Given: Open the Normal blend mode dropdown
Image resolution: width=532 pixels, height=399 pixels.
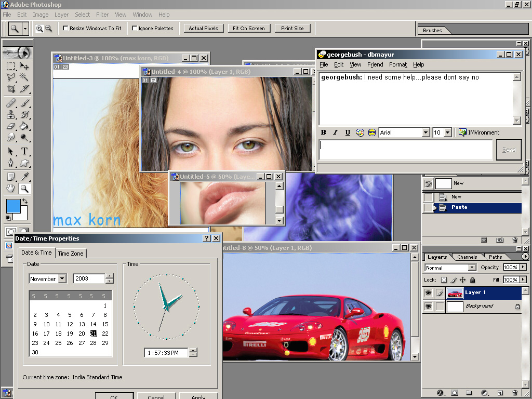Looking at the screenshot, I should point(472,268).
